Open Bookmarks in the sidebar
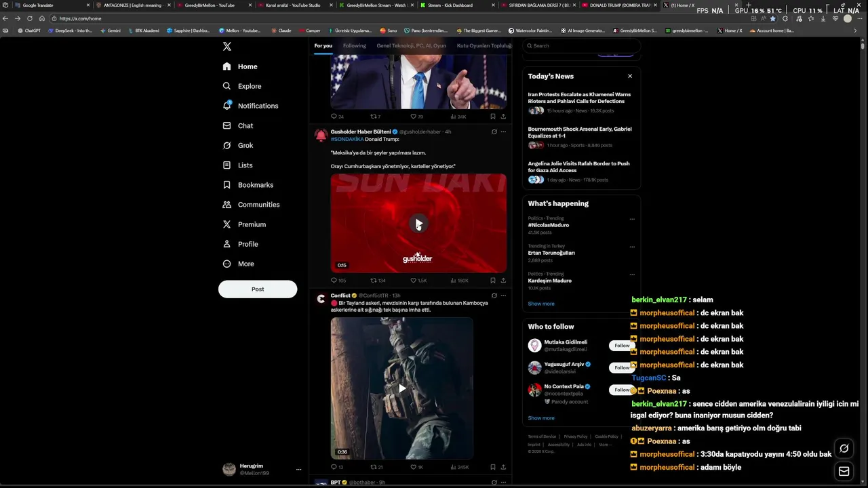Screen dimensions: 868x488 248,184
